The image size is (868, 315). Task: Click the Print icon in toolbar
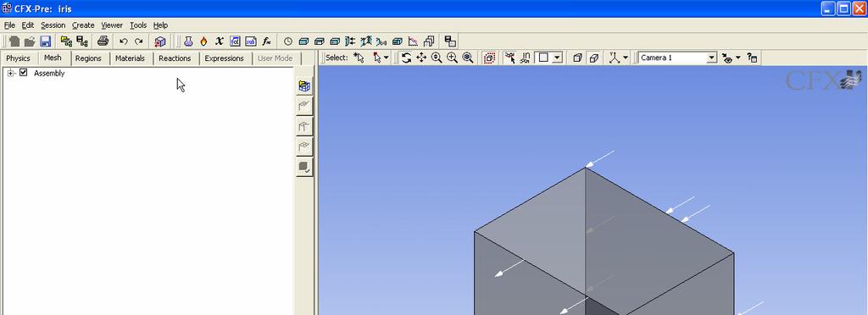(x=103, y=41)
